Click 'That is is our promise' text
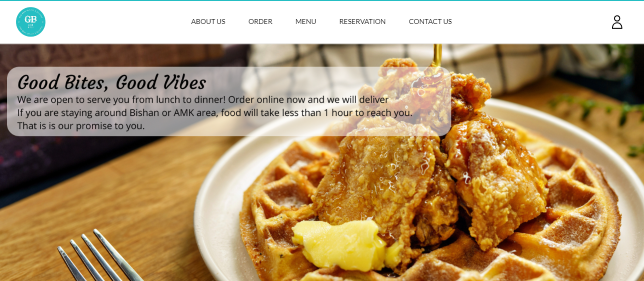644x281 pixels. click(81, 125)
